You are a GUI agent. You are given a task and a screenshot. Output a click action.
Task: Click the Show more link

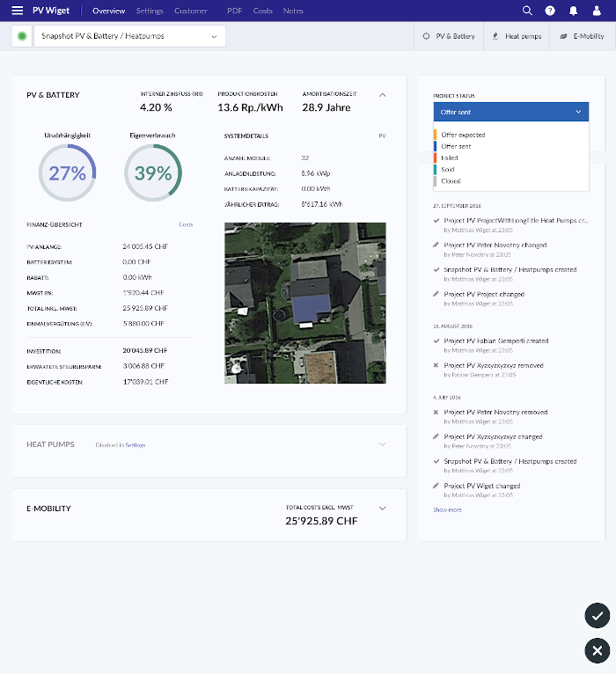[x=447, y=509]
